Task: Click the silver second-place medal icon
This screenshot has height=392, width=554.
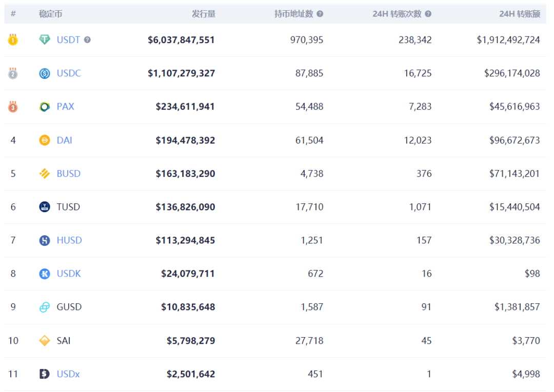Action: tap(13, 73)
